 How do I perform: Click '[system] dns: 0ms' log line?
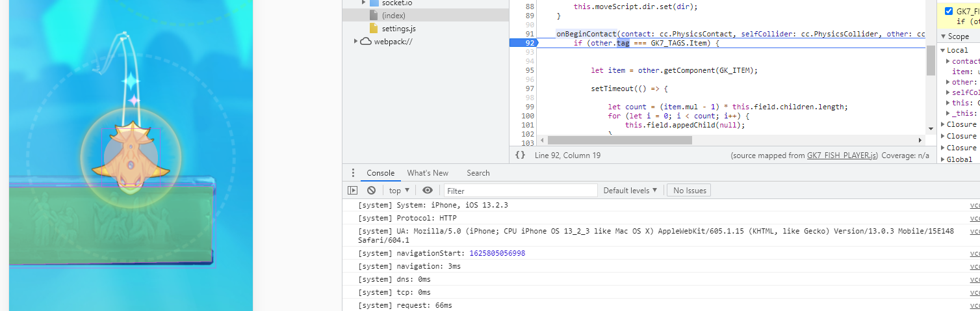[394, 279]
